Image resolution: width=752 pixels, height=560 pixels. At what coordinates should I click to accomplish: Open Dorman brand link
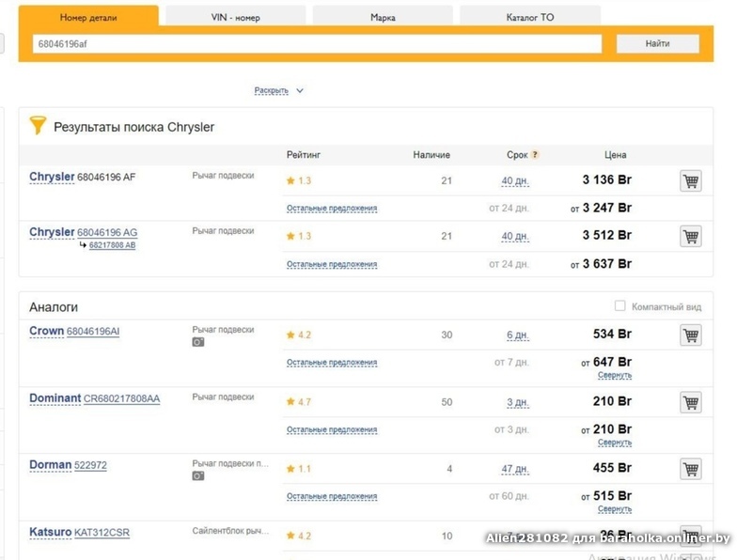(51, 465)
